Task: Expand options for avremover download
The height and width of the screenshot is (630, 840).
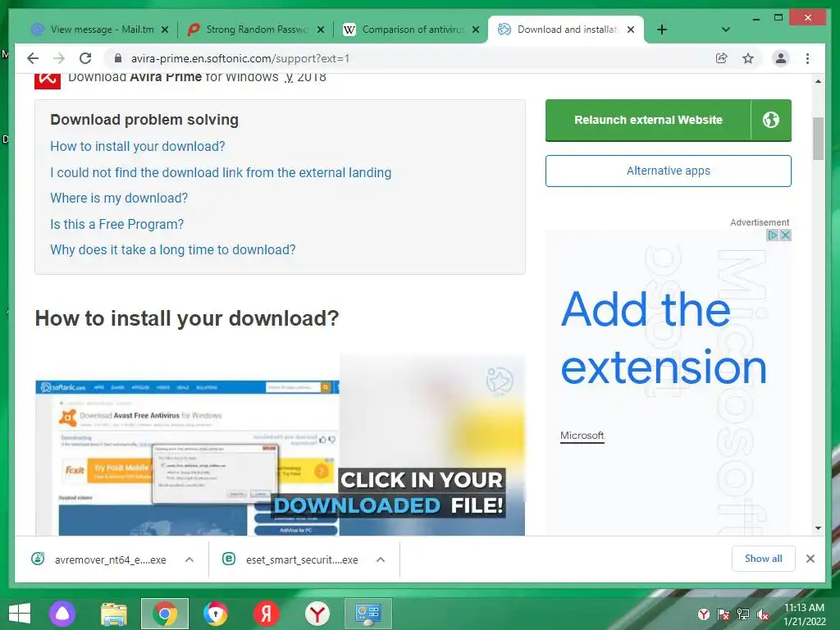Action: click(x=189, y=559)
